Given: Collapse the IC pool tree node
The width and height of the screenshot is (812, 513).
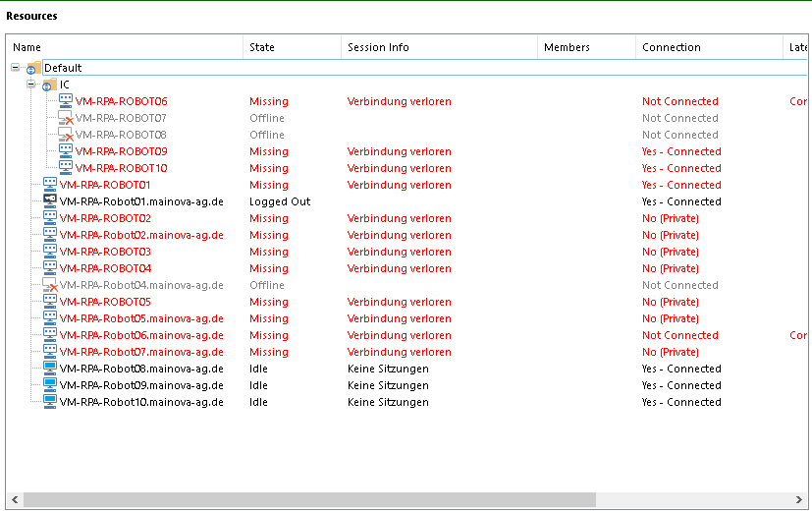Looking at the screenshot, I should pyautogui.click(x=31, y=85).
